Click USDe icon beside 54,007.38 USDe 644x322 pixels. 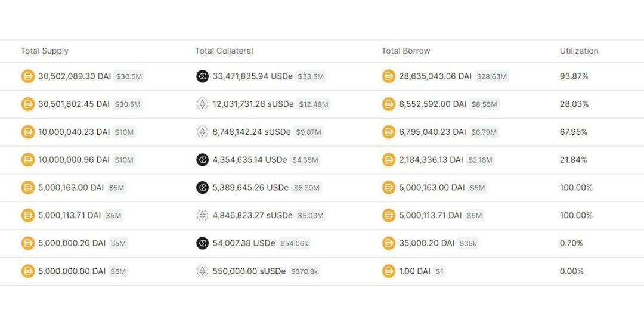pyautogui.click(x=203, y=243)
